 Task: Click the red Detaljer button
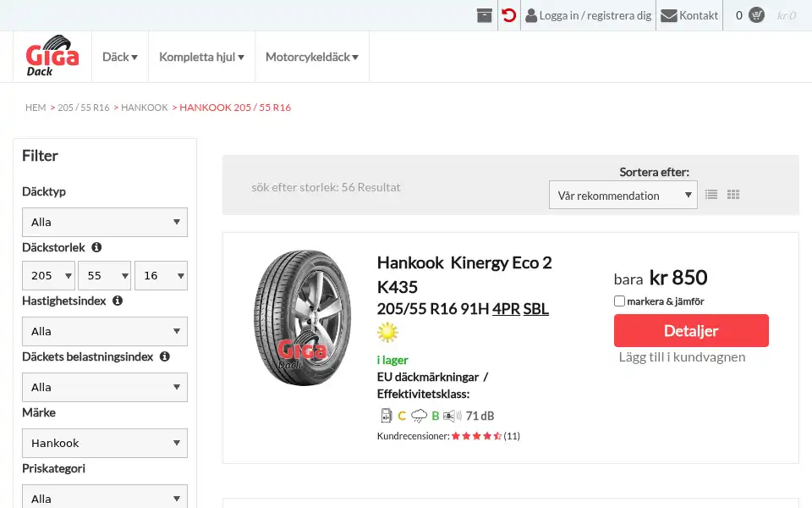pyautogui.click(x=691, y=331)
